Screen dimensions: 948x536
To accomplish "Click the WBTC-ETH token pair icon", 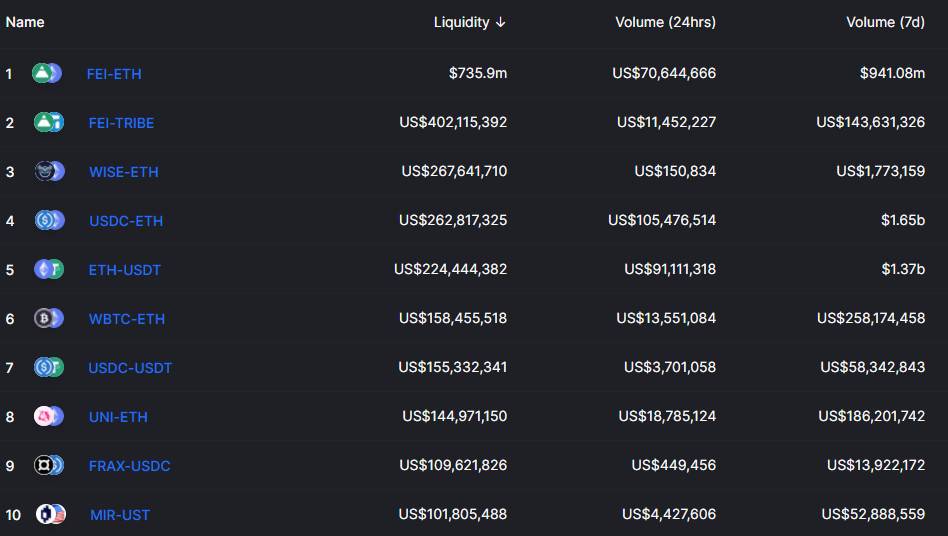I will pyautogui.click(x=49, y=318).
